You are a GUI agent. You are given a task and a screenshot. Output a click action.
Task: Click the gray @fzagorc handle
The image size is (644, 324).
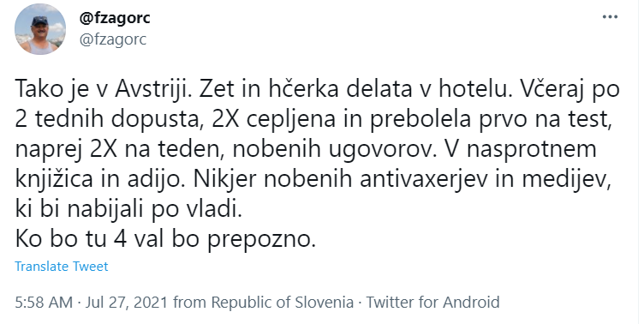112,40
